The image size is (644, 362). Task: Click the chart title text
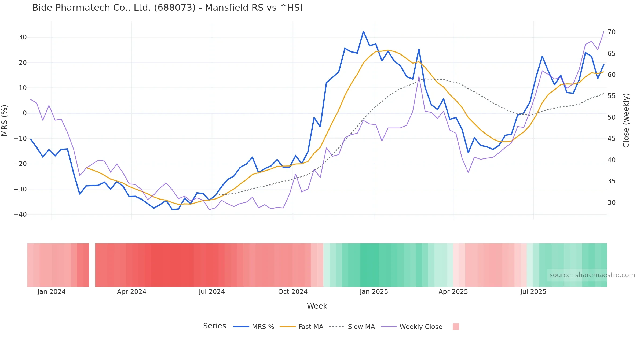point(167,8)
